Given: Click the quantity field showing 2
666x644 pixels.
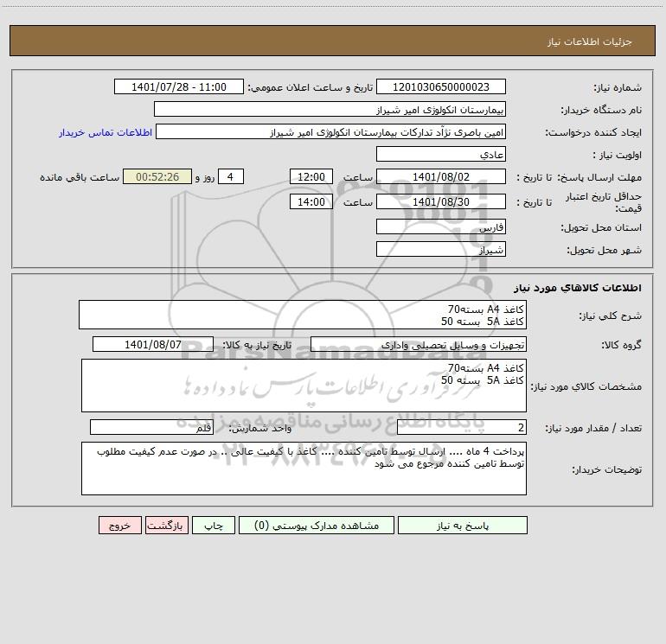Looking at the screenshot, I should click(x=462, y=428).
